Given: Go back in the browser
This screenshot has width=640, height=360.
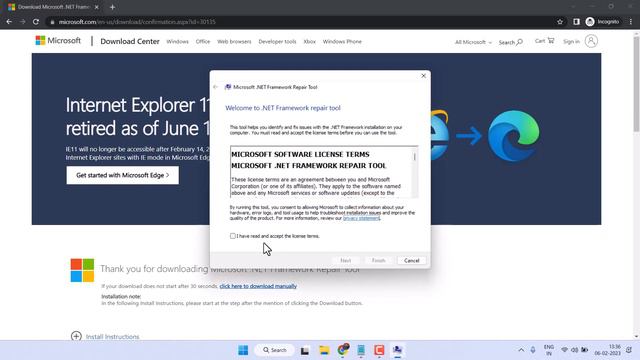Looking at the screenshot, I should click(9, 22).
